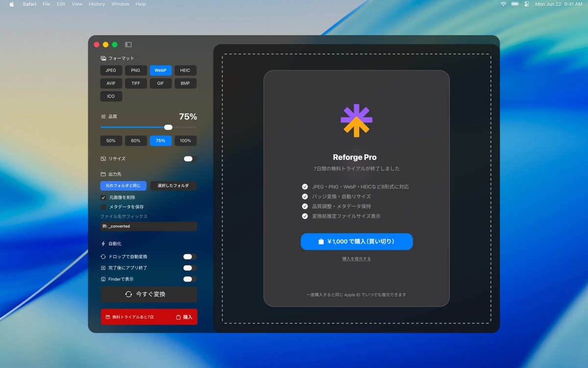Toggle the sidebar icon in title bar
Image resolution: width=588 pixels, height=368 pixels.
point(128,45)
